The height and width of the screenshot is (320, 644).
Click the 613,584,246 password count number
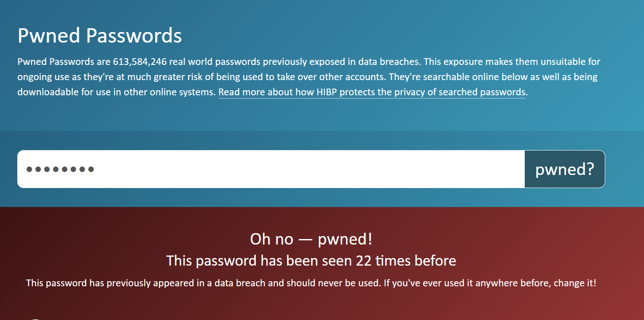(x=140, y=62)
